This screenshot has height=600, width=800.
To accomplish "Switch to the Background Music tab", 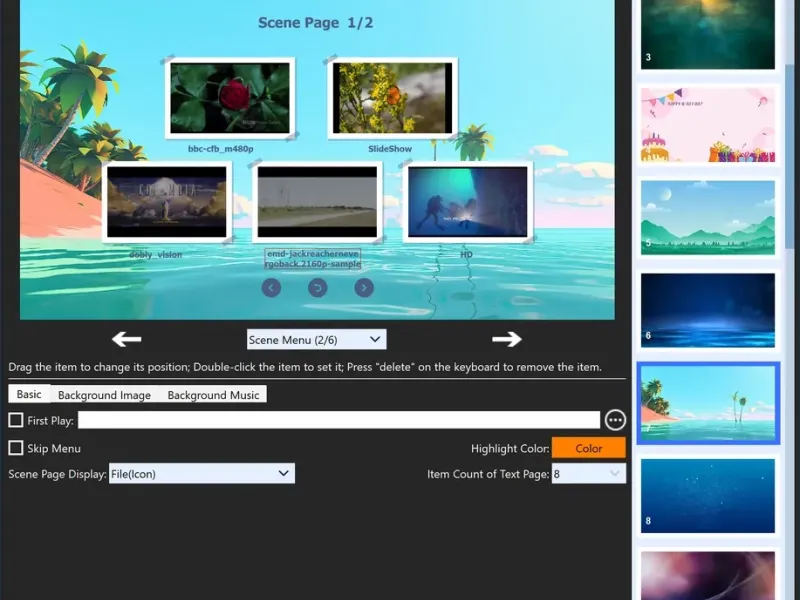I will click(213, 395).
